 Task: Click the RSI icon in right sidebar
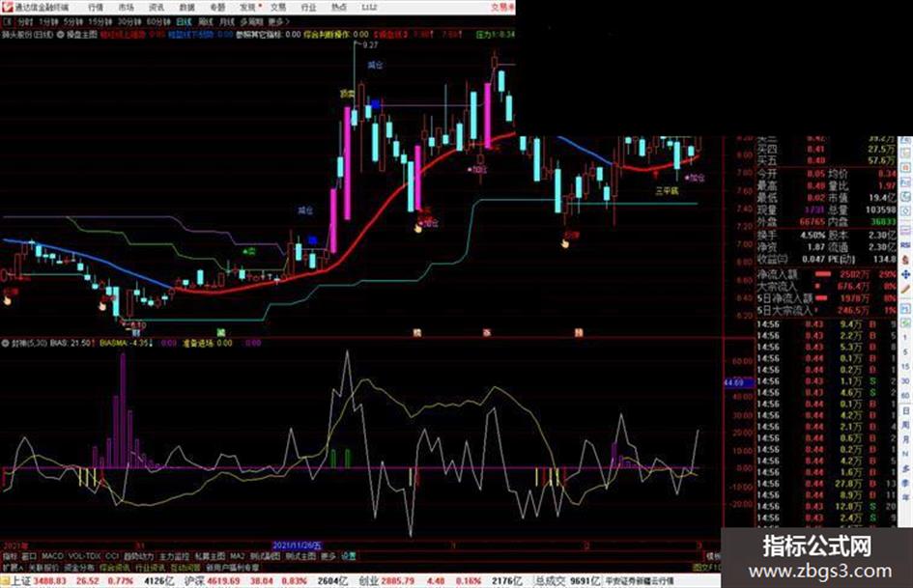pos(905,245)
